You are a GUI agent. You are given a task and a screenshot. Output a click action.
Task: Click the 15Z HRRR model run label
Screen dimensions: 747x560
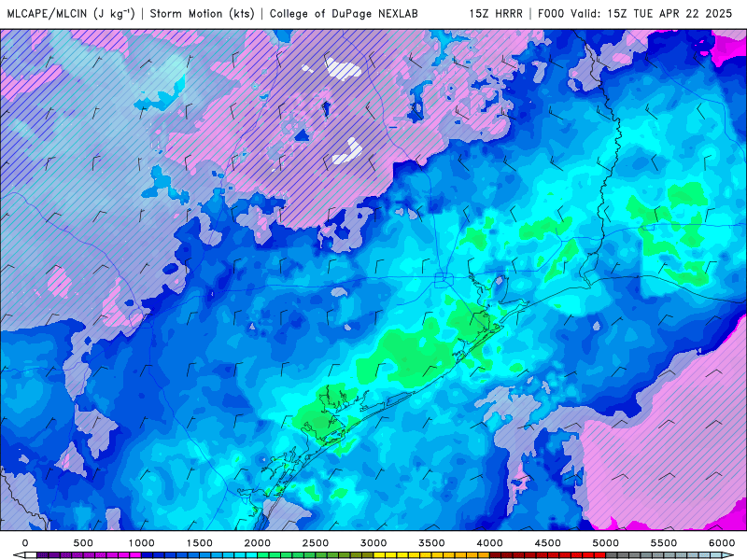[x=496, y=13]
